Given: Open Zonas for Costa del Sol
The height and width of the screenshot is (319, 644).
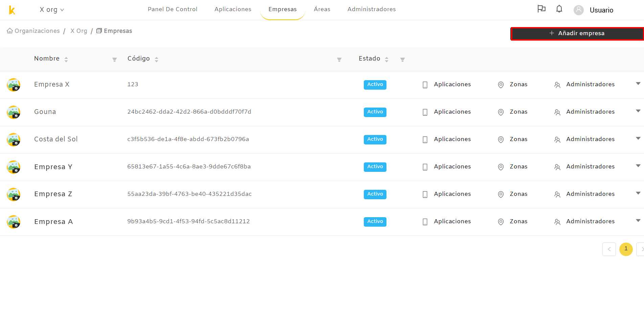Looking at the screenshot, I should coord(518,139).
